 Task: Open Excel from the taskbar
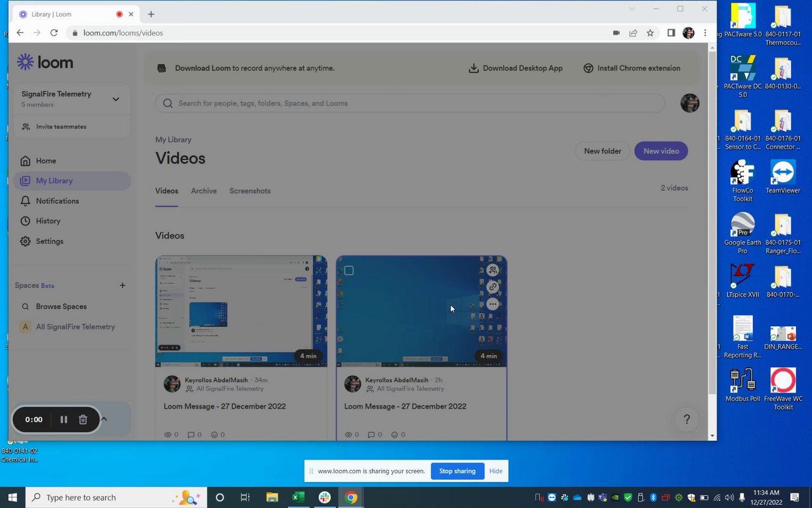[x=298, y=497]
